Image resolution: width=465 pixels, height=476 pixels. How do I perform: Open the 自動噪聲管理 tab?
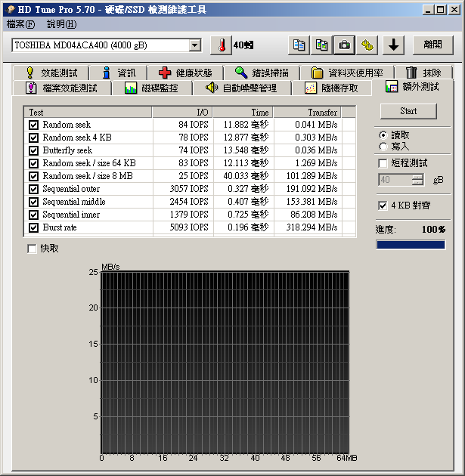tap(241, 88)
